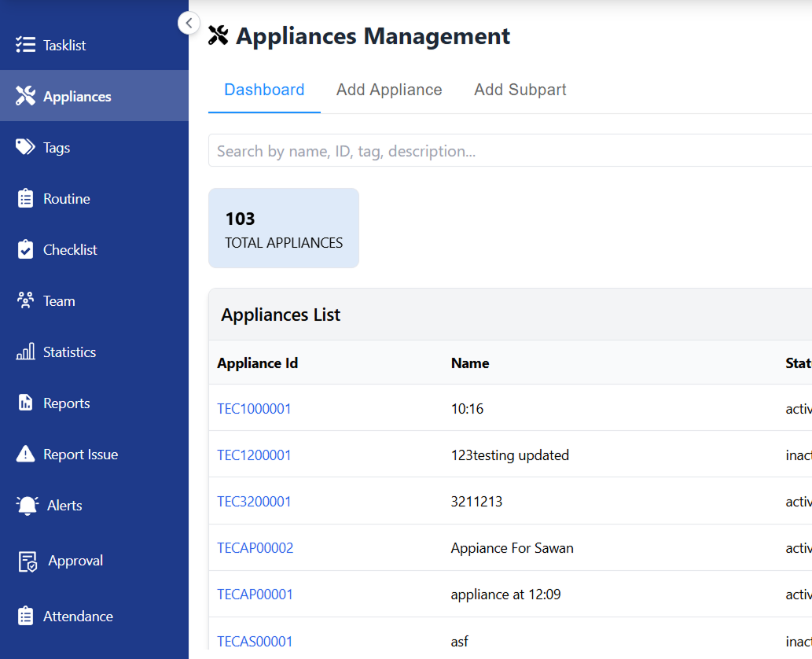The width and height of the screenshot is (812, 659).
Task: Collapse the sidebar with the chevron button
Action: click(189, 23)
